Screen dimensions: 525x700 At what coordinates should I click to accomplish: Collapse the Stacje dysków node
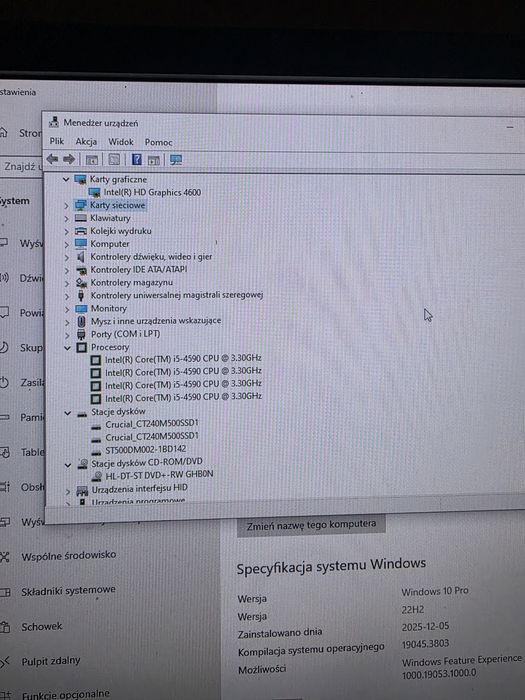(67, 413)
